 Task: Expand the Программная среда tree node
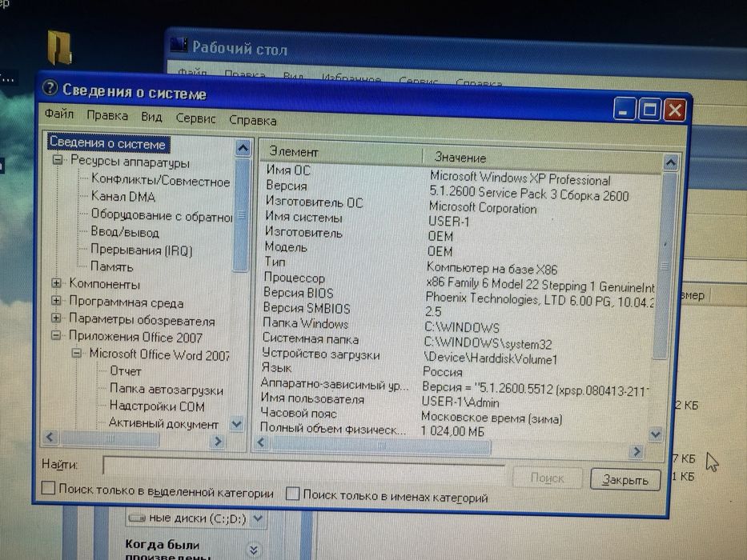[56, 301]
